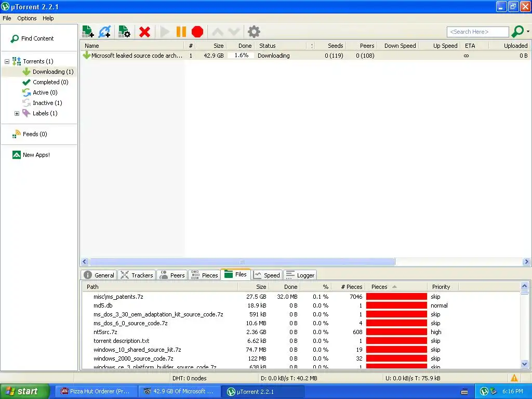Sort torrents by Seeds column header
Viewport: 532px width, 399px height.
[335, 46]
